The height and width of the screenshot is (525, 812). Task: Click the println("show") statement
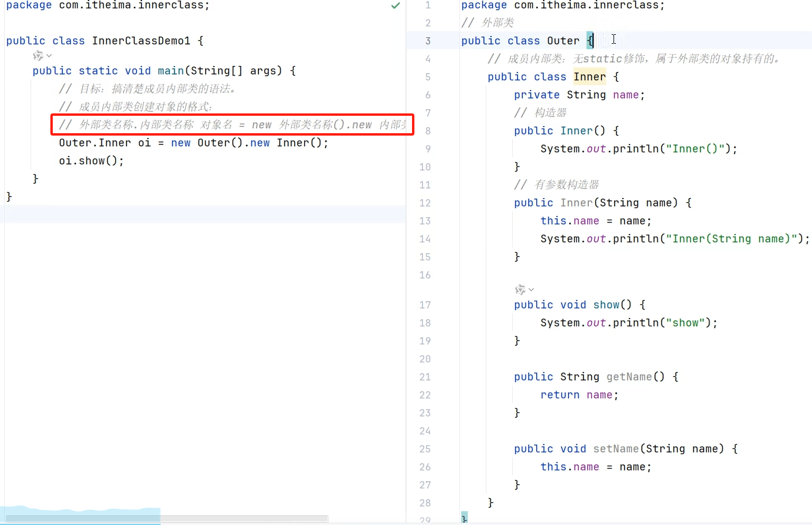(629, 323)
